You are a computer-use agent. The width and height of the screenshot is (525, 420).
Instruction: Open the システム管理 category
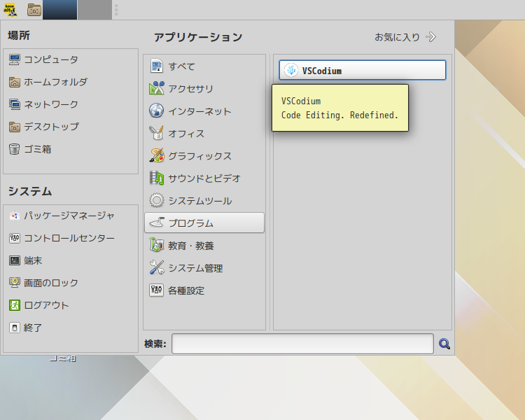[204, 268]
